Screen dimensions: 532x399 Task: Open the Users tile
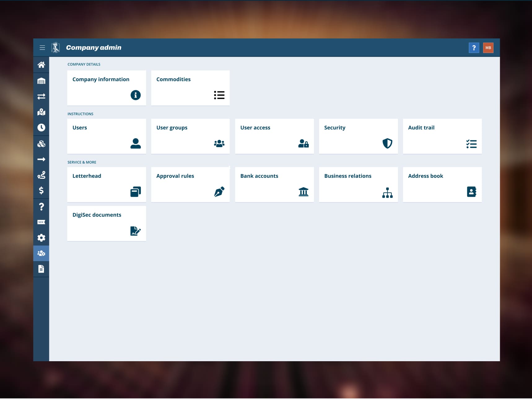(107, 136)
